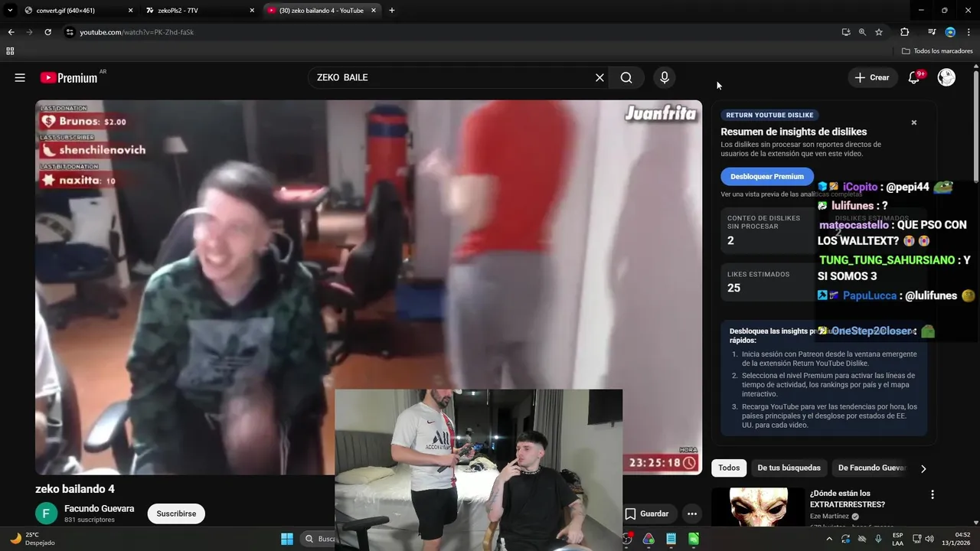Run search with magnifying glass button
980x551 pixels.
[626, 77]
